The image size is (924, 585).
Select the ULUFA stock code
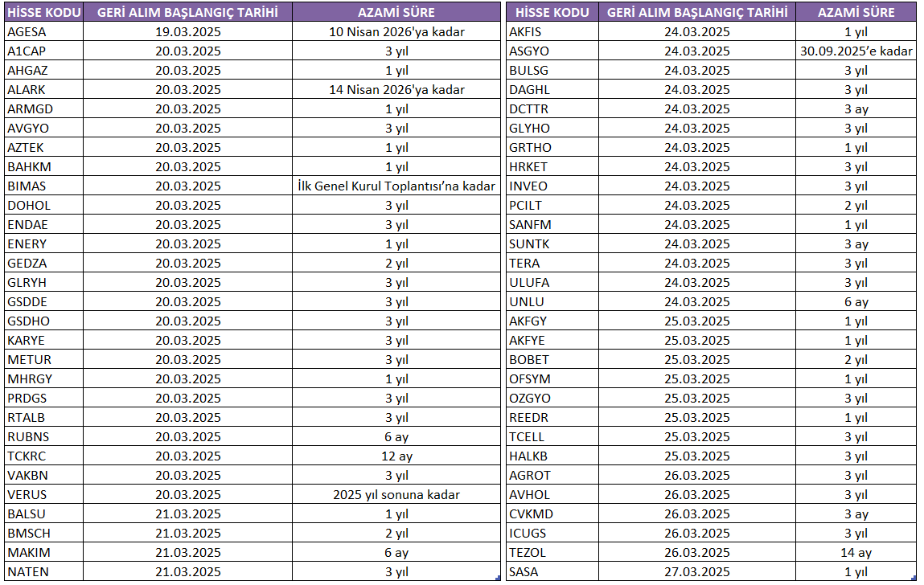pos(552,283)
